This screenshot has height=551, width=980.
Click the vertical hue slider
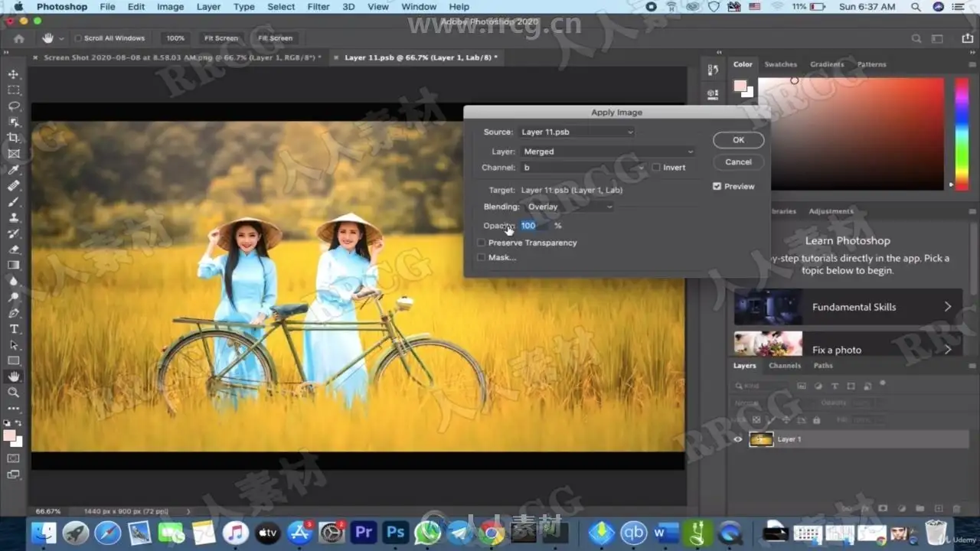961,132
